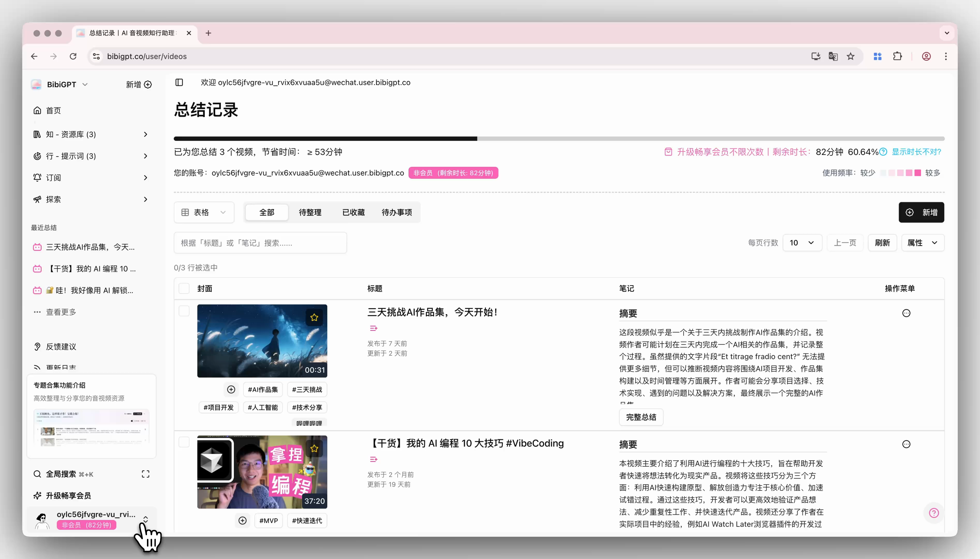The height and width of the screenshot is (559, 980).
Task: Click outline icon under 三天挑战AI作品集 title
Action: coord(373,328)
